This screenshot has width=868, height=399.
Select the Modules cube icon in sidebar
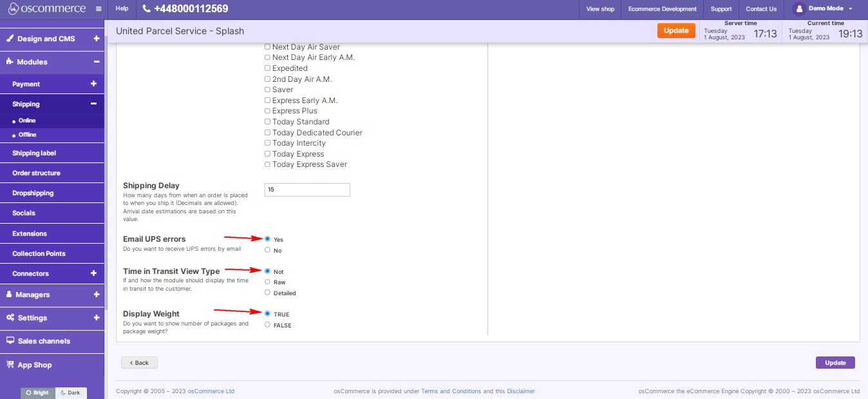pyautogui.click(x=10, y=62)
